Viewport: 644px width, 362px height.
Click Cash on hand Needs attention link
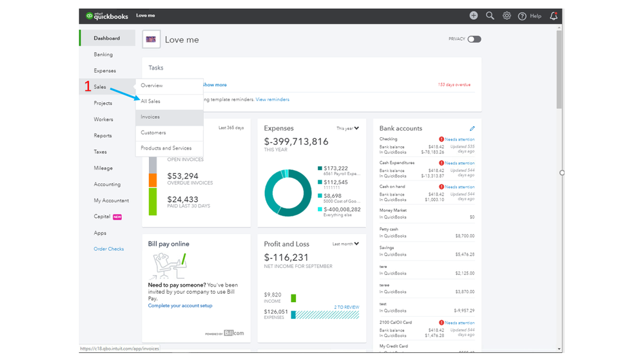click(x=460, y=187)
